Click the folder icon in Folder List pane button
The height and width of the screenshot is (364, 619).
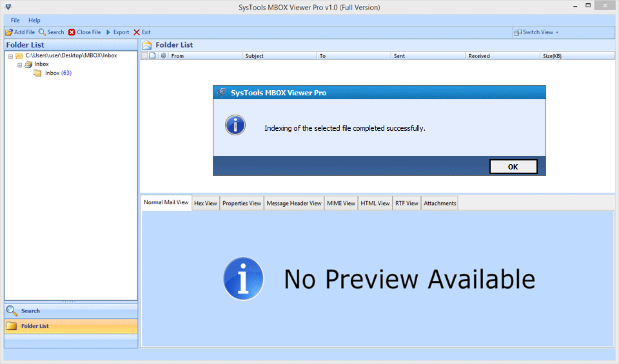point(12,326)
